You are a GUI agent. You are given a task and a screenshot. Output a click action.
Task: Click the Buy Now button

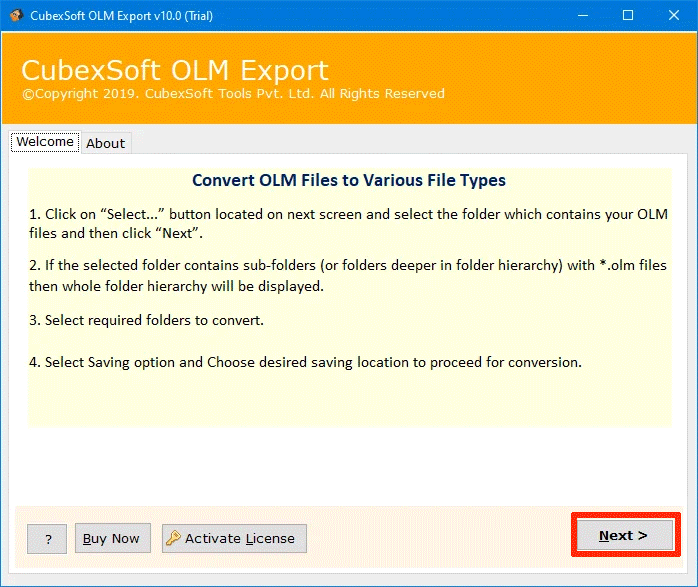click(113, 538)
